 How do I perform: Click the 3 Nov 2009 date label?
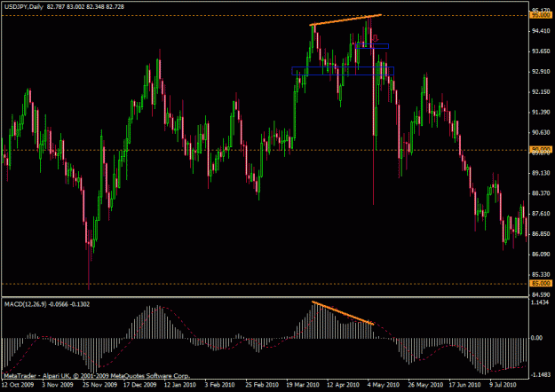coord(58,385)
